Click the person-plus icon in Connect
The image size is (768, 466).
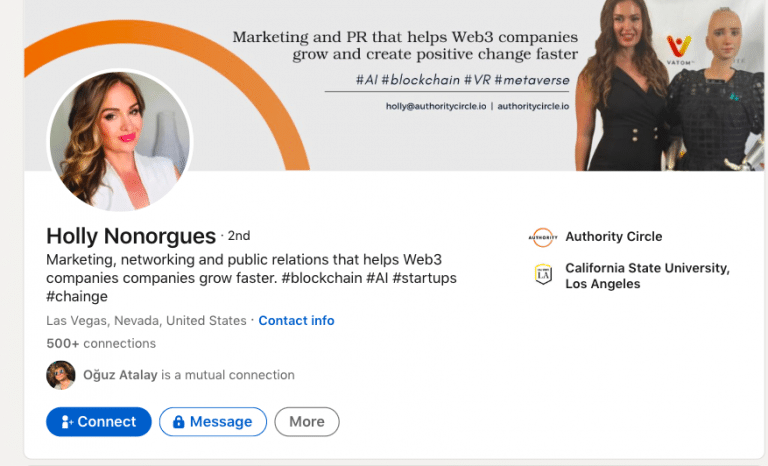point(67,422)
